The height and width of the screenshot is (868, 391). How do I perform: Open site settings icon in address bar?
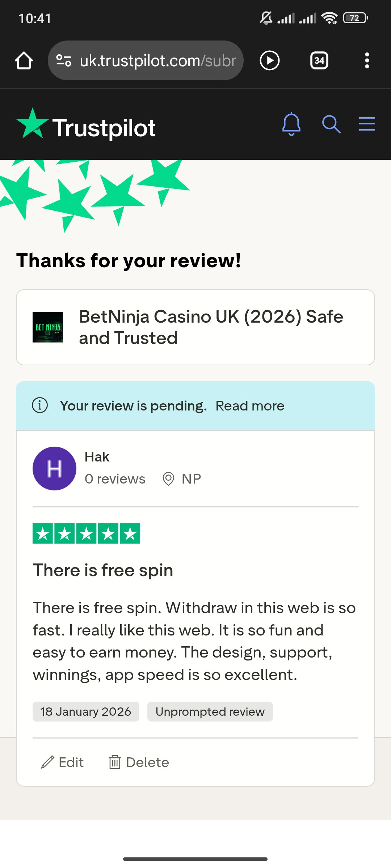point(64,60)
